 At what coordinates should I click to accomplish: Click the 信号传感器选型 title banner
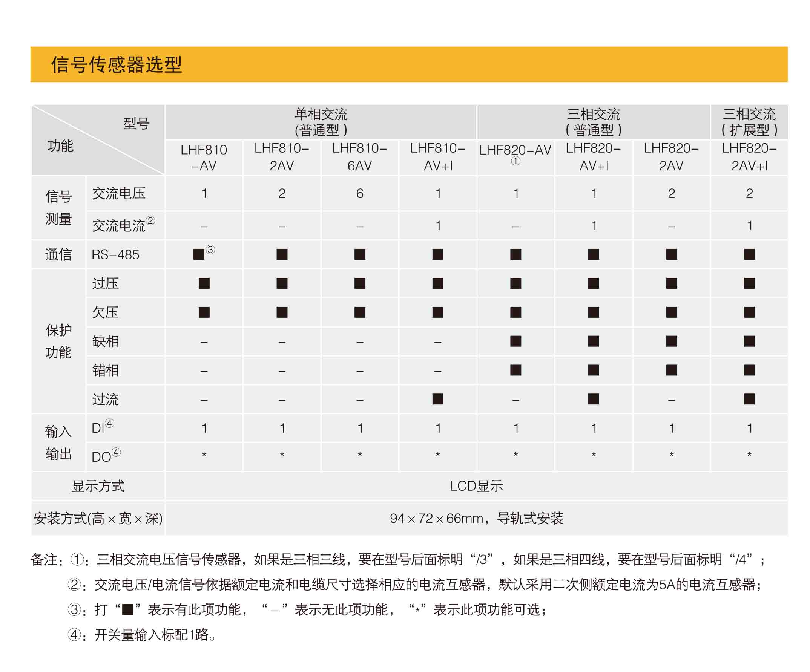click(x=117, y=64)
